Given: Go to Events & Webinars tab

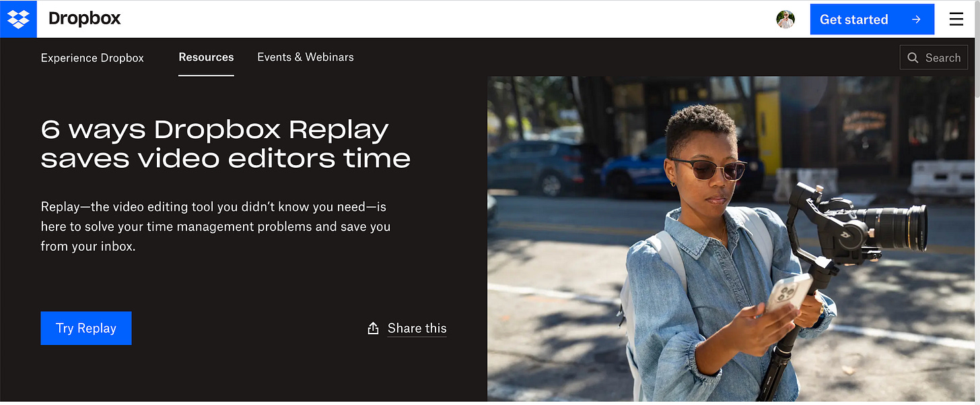Looking at the screenshot, I should click(306, 57).
